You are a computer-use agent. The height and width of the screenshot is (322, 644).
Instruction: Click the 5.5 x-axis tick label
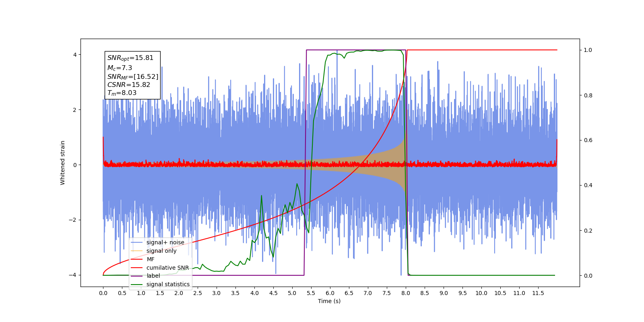pyautogui.click(x=311, y=293)
